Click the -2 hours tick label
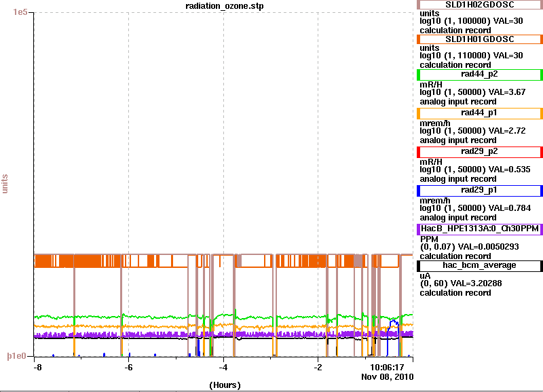The height and width of the screenshot is (392, 543). click(x=318, y=367)
